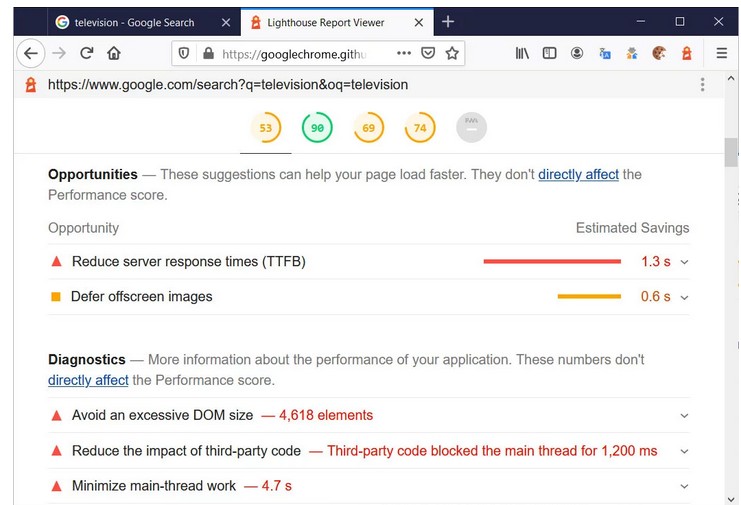
Task: Click 'Defer offscreen images' audit title
Action: (142, 297)
